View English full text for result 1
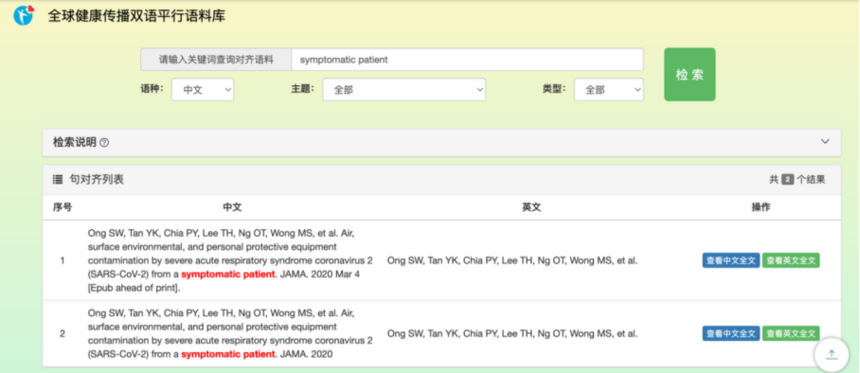The height and width of the screenshot is (373, 860). (x=791, y=261)
